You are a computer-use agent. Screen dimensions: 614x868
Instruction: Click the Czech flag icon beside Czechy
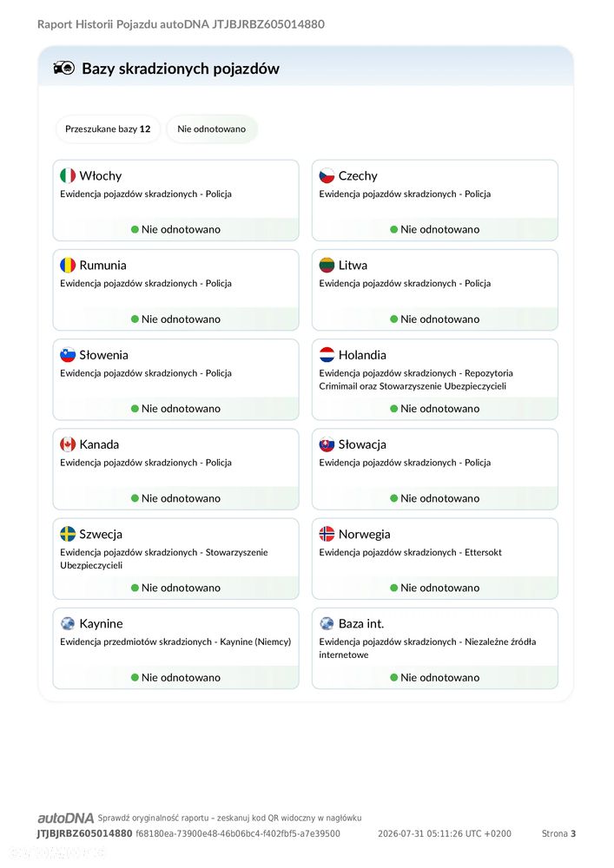327,175
